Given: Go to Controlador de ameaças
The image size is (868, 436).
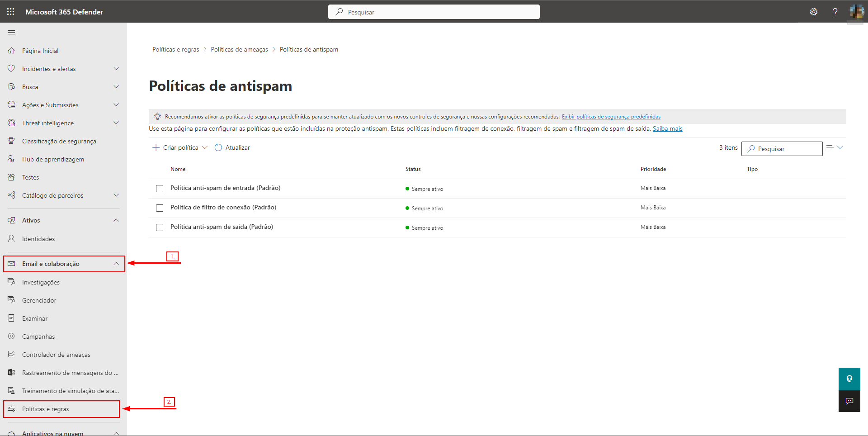Looking at the screenshot, I should (56, 355).
